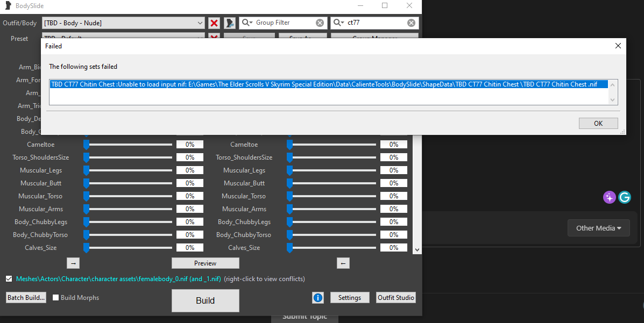
Task: Click low weight Muscular_Arms slider
Action: click(x=128, y=209)
